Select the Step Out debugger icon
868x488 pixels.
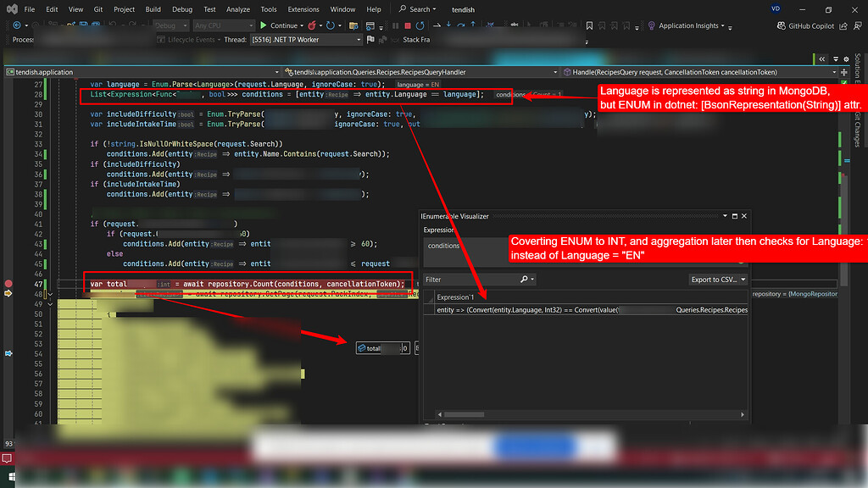472,25
